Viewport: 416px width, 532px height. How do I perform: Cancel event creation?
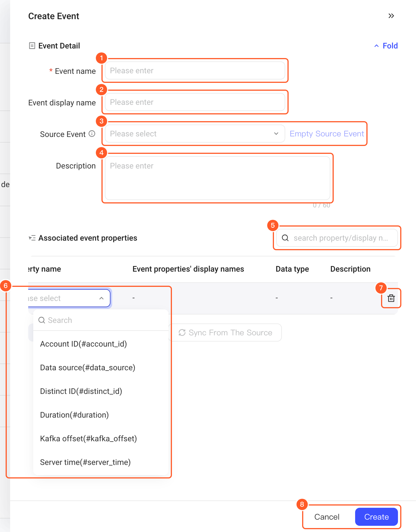coord(327,517)
